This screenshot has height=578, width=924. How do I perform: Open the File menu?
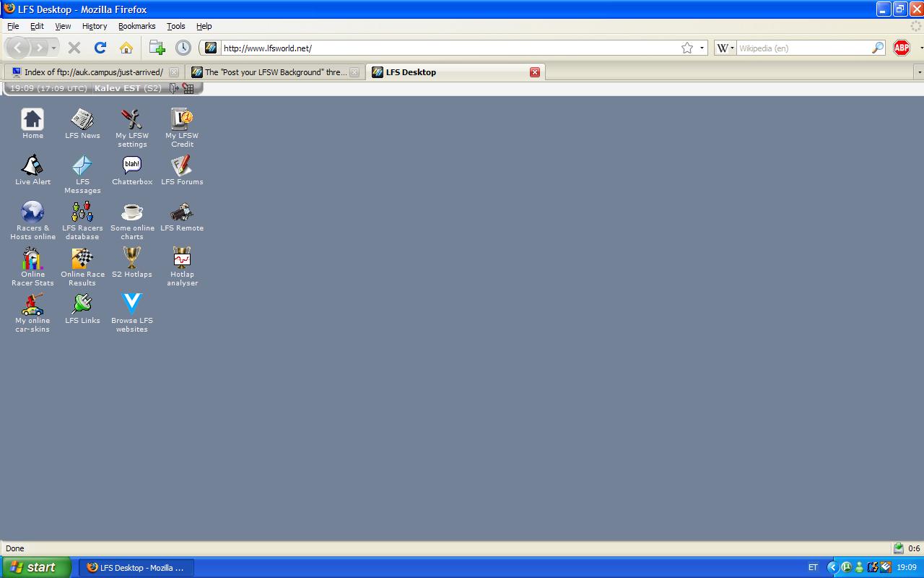click(13, 26)
